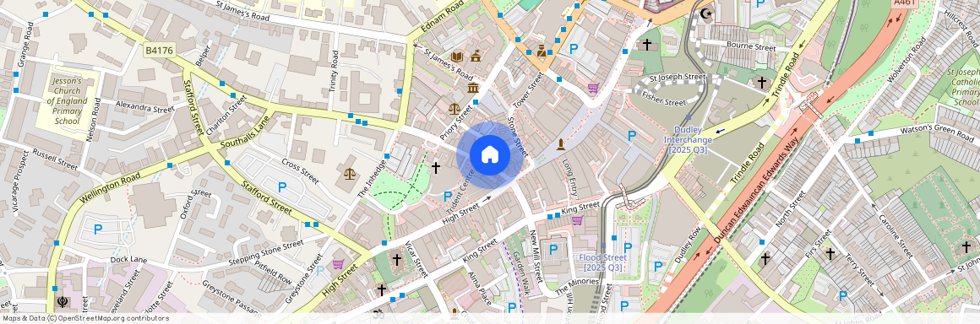Select the parking icon near Dock Lane

pyautogui.click(x=97, y=229)
